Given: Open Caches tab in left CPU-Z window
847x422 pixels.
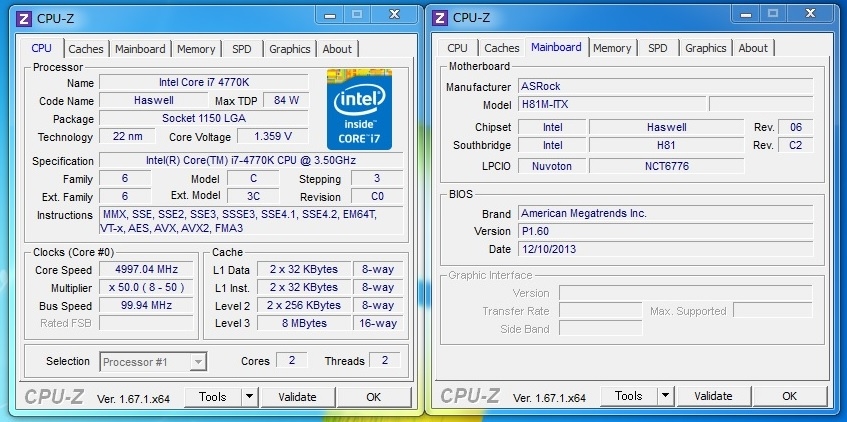Looking at the screenshot, I should 86,49.
